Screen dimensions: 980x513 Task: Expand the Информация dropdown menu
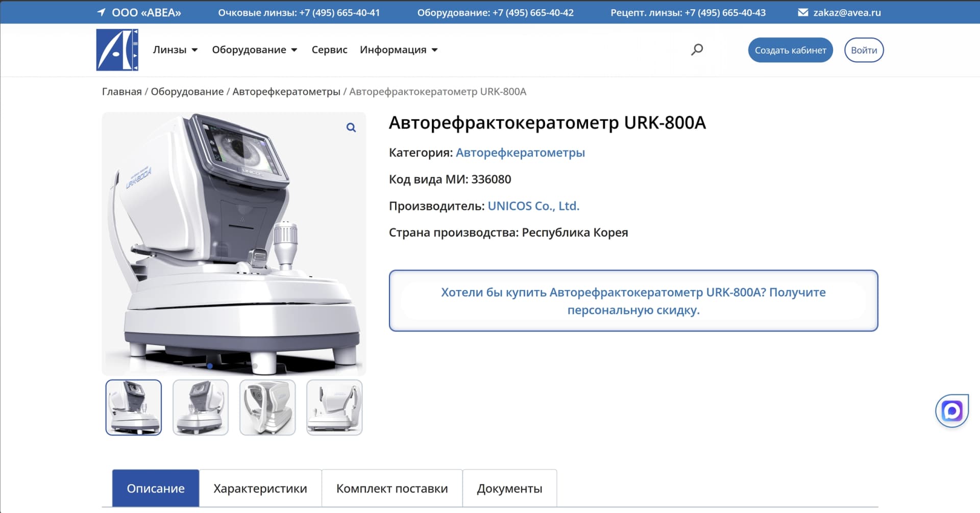[399, 49]
